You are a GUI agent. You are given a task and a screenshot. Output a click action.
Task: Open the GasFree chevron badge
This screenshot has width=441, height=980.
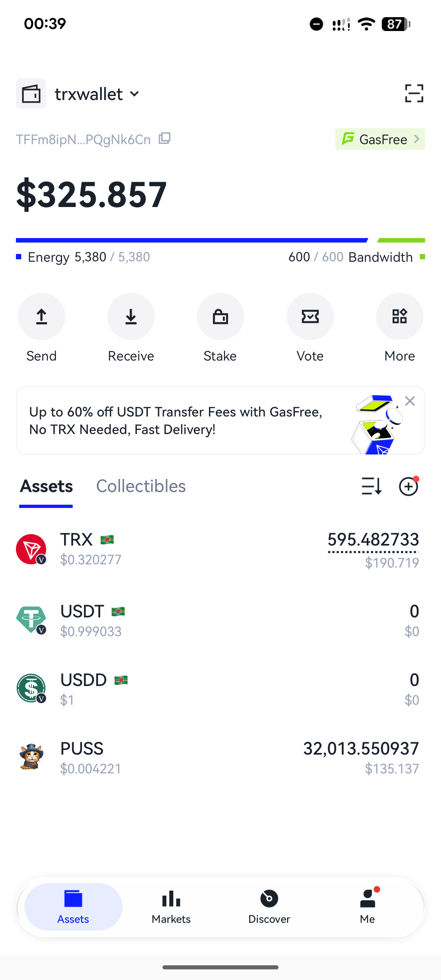[x=380, y=139]
